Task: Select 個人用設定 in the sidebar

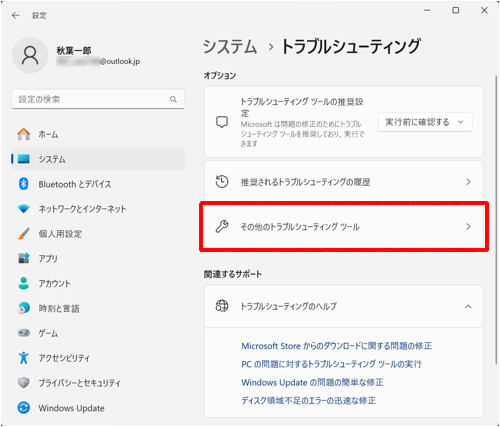Action: 98,234
